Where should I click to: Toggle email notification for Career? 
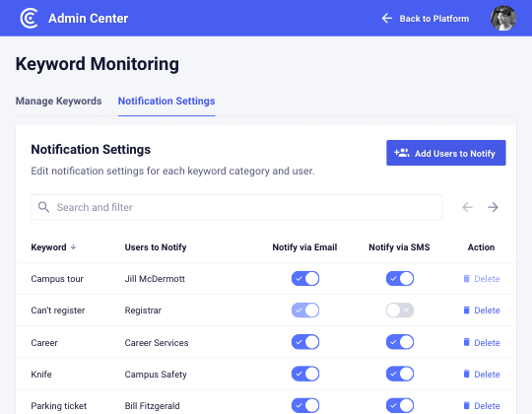click(x=305, y=342)
